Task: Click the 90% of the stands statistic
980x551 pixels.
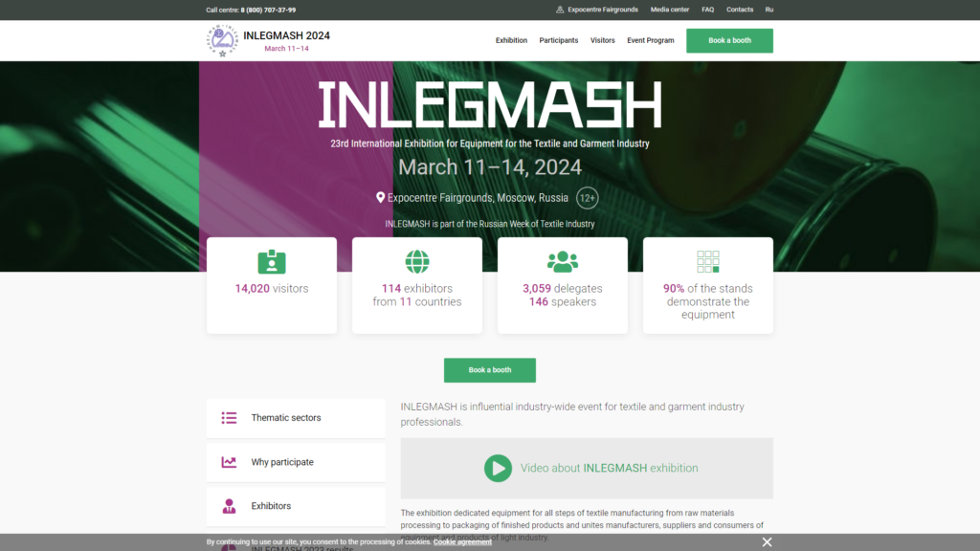Action: [708, 301]
